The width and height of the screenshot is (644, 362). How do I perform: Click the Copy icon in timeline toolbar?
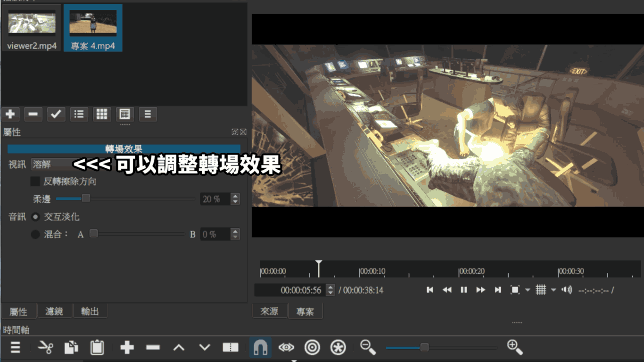click(71, 348)
